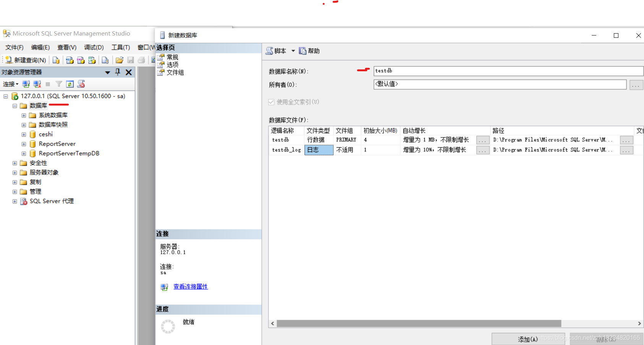
Task: Click the autogrowth browse button for testdb_log row
Action: [483, 150]
